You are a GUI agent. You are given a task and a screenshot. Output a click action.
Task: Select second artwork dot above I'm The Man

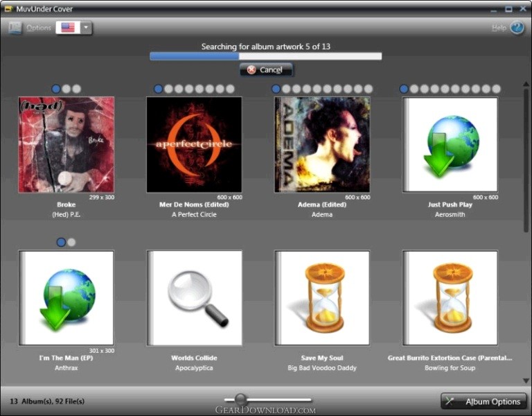71,242
